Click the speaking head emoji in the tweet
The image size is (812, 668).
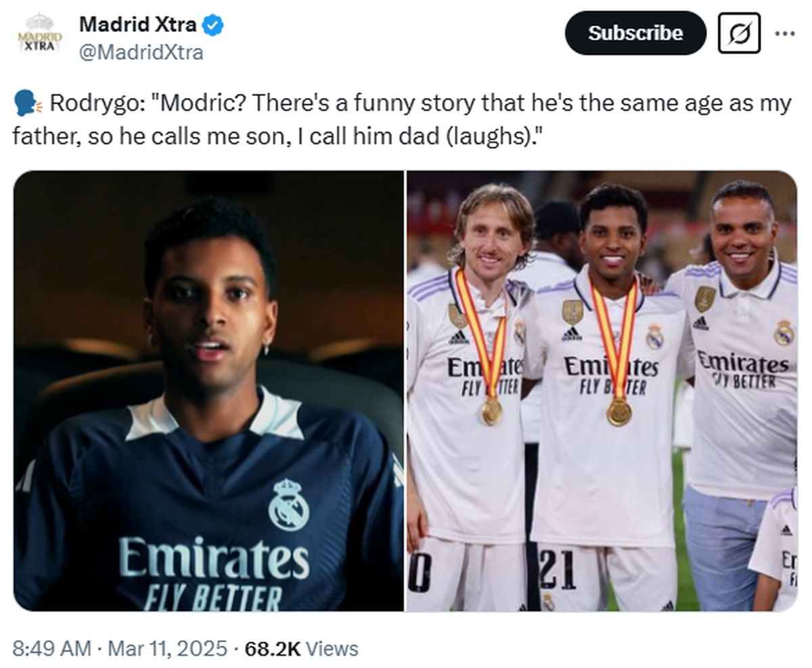pos(28,104)
